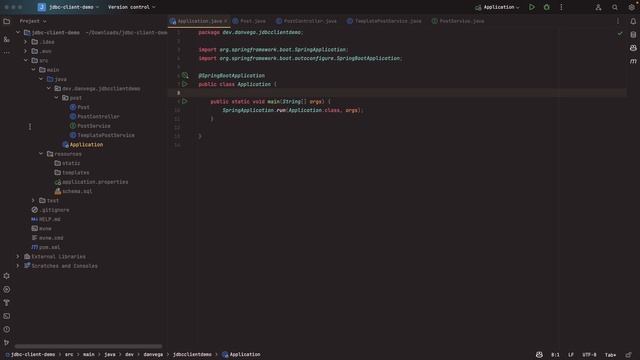Expand External Libraries node
Viewport: 640px width, 360px height.
point(18,256)
